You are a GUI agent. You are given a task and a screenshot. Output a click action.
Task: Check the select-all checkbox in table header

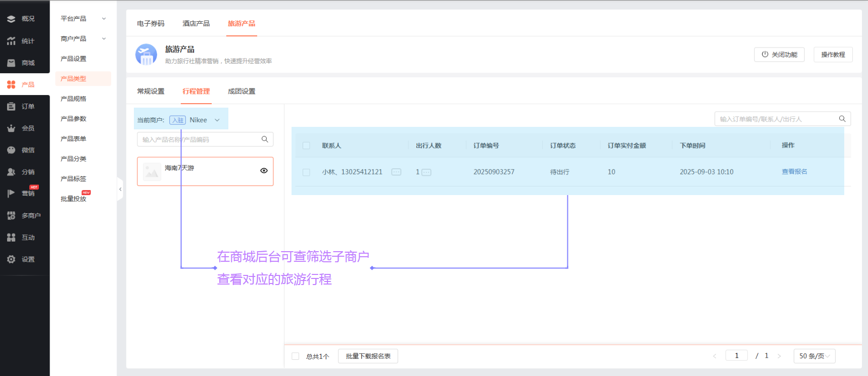(306, 146)
